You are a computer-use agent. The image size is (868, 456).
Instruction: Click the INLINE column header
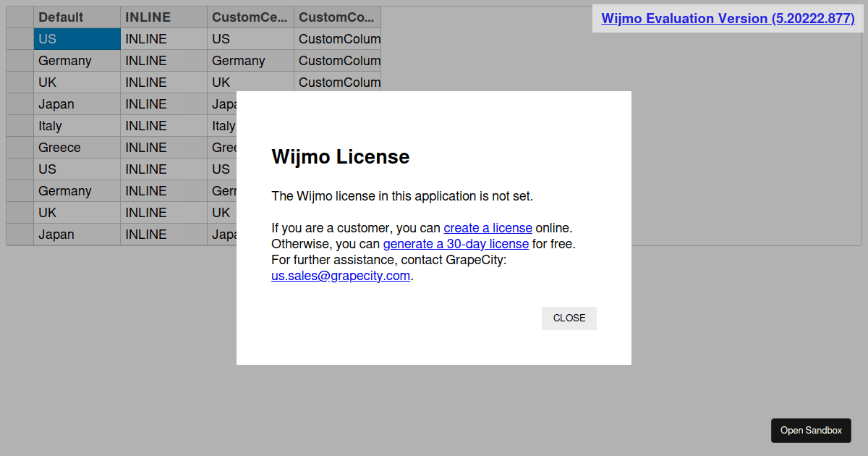(x=163, y=17)
